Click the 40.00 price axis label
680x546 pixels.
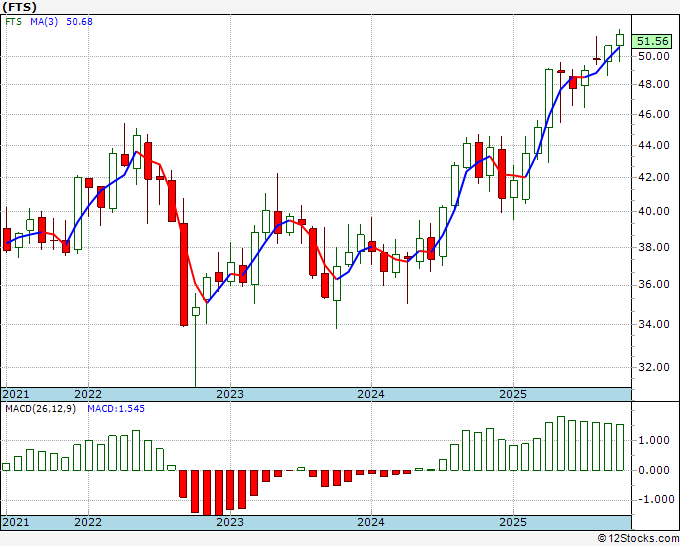pyautogui.click(x=654, y=211)
